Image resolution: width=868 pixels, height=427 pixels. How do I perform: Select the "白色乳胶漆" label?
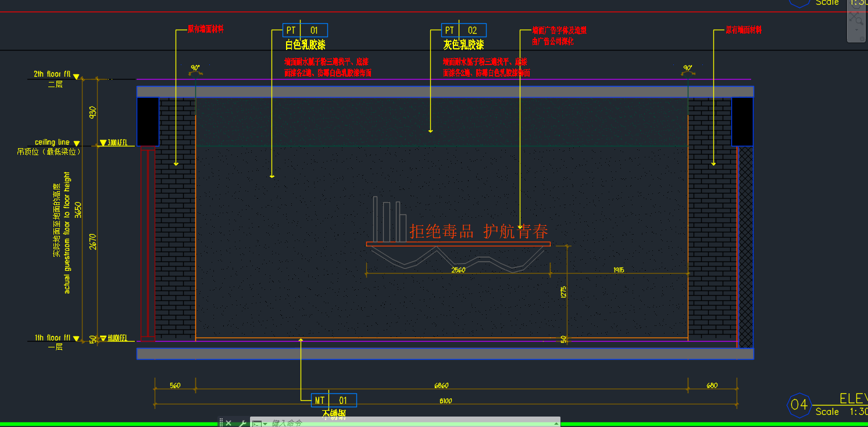[305, 45]
